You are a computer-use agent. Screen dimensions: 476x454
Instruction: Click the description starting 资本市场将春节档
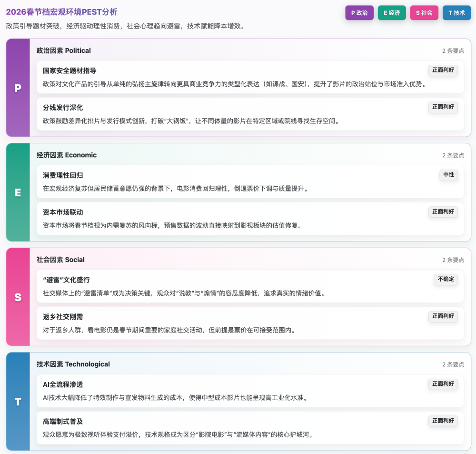point(173,225)
